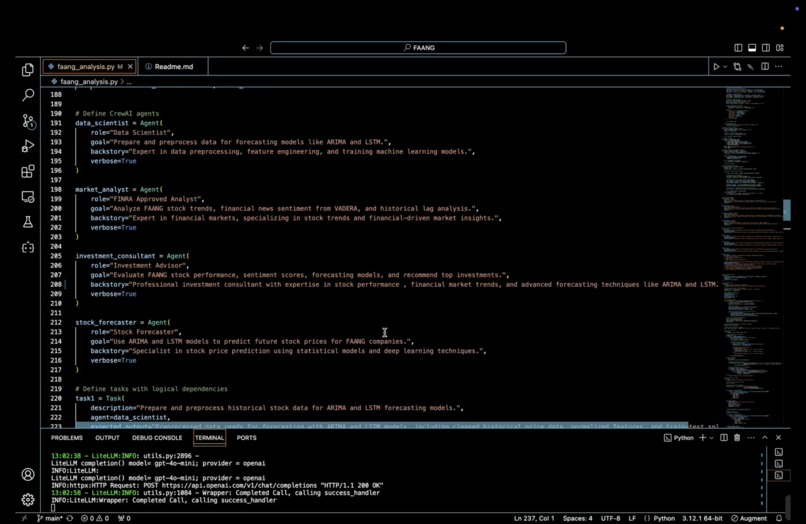Maximize panel with up chevron

tap(765, 438)
